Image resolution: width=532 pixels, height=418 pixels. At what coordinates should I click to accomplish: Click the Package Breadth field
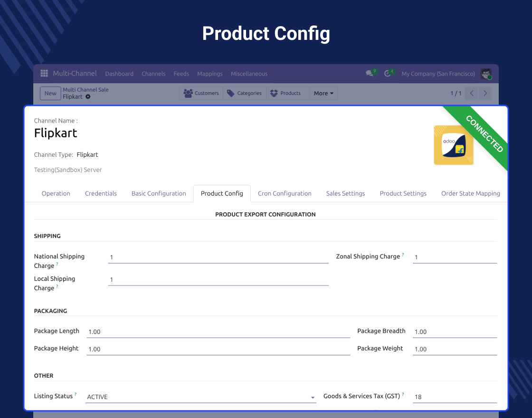pos(455,332)
